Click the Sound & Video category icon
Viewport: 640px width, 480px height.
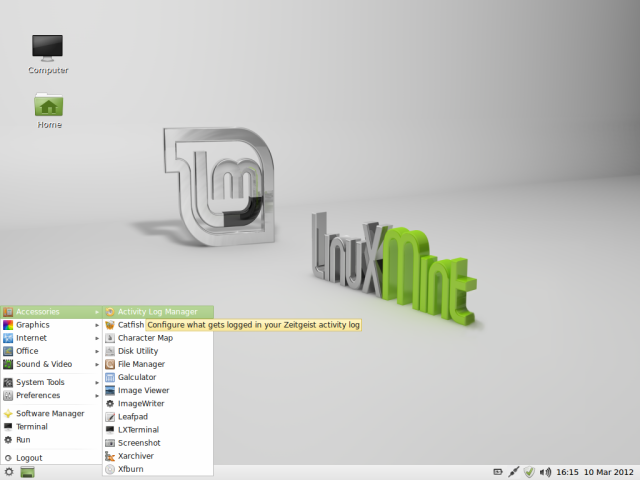click(x=8, y=364)
